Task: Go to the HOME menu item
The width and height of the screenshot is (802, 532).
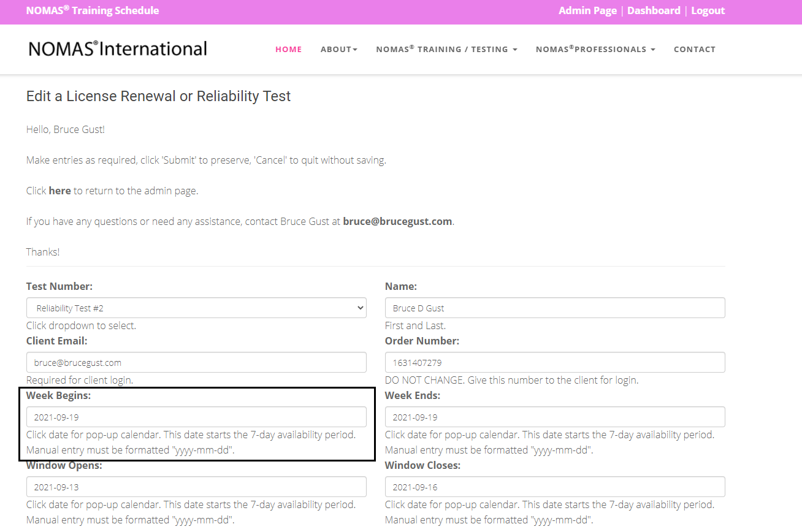Action: 289,49
